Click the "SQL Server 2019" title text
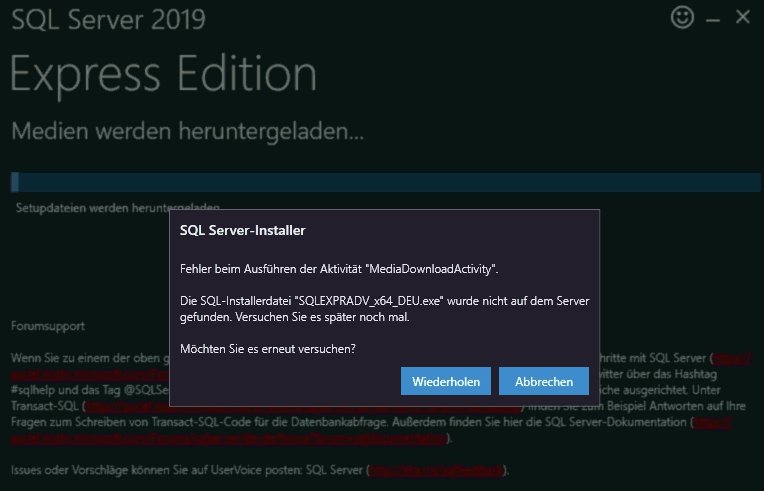Viewport: 764px width, 491px height. 108,19
